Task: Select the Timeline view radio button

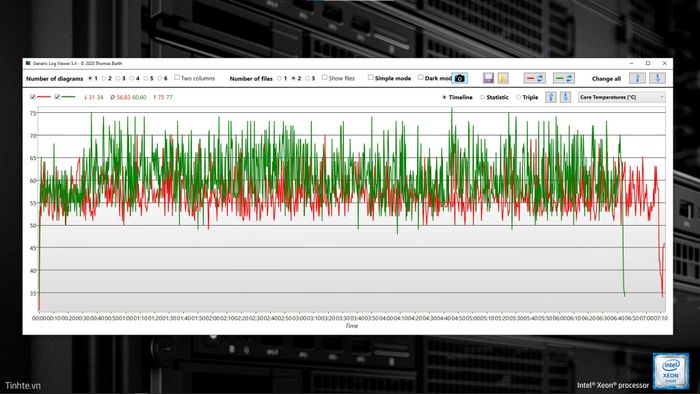Action: pyautogui.click(x=444, y=97)
